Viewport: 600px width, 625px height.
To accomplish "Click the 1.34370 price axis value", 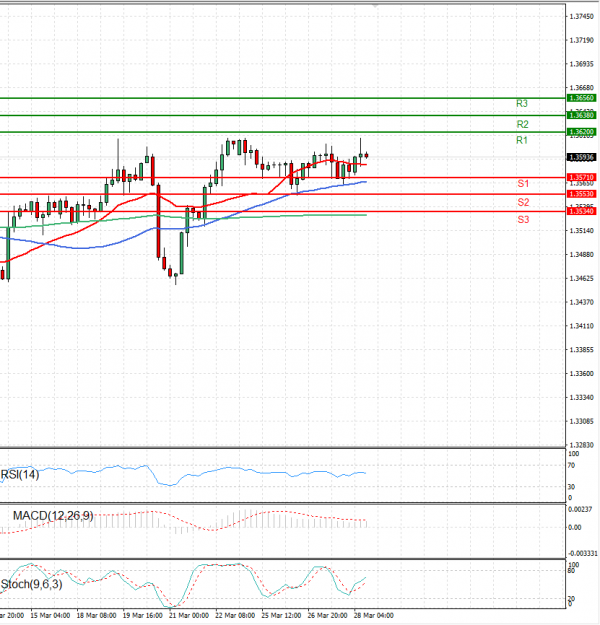I will 582,303.
